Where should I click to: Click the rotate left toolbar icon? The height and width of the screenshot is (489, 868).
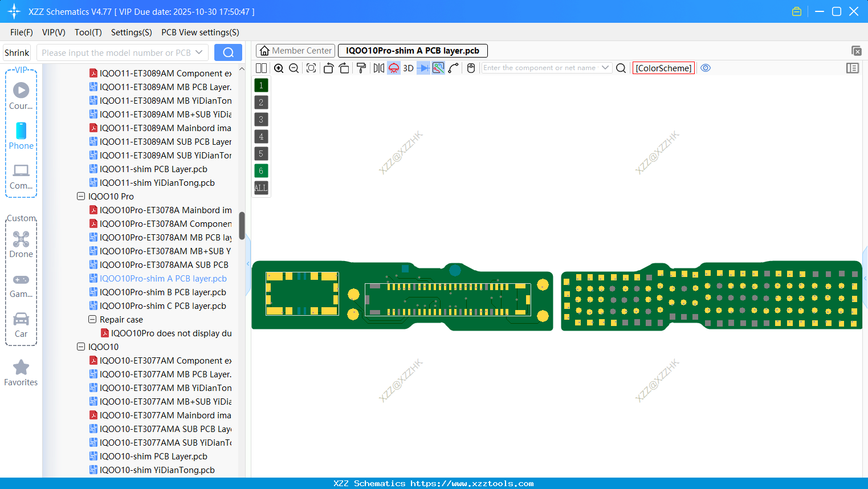(x=328, y=68)
